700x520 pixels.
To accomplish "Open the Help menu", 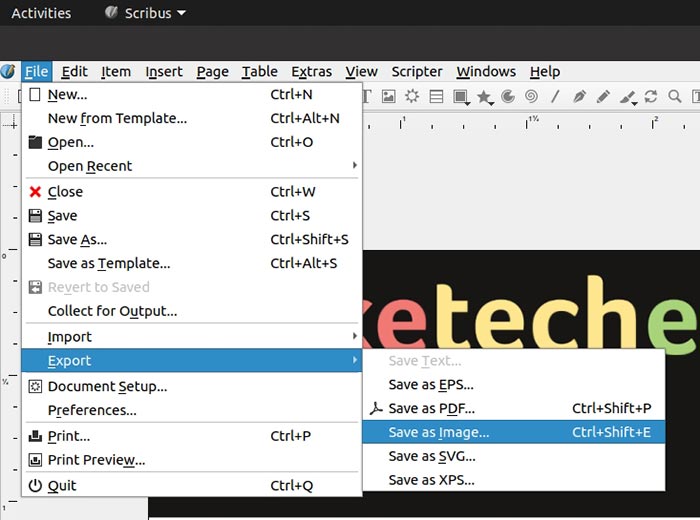I will 545,71.
